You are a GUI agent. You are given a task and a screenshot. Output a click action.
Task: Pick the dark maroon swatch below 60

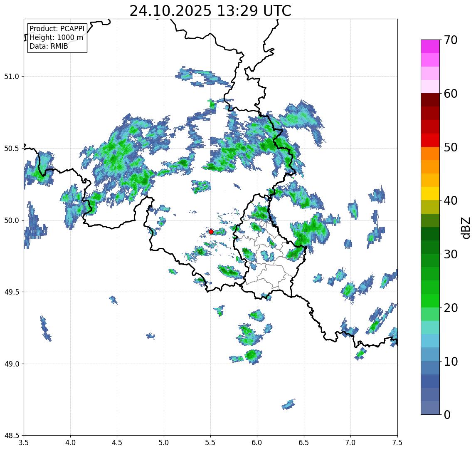pyautogui.click(x=430, y=100)
